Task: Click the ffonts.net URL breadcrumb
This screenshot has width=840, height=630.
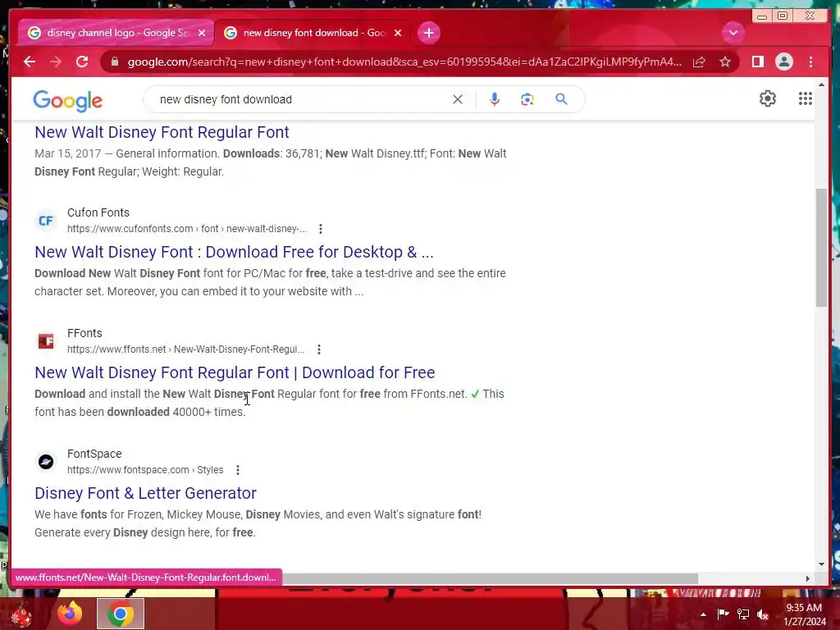Action: pyautogui.click(x=185, y=349)
